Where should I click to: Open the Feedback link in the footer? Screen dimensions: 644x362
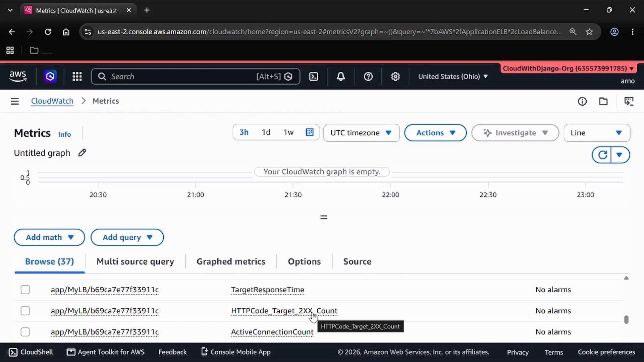click(172, 352)
